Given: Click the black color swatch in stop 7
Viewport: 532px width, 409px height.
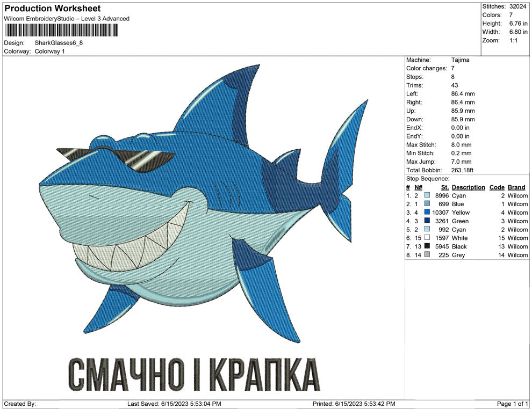Looking at the screenshot, I should point(427,246).
